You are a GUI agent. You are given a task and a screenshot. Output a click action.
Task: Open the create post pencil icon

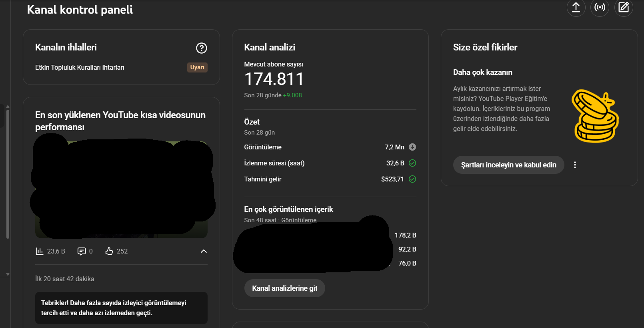point(624,7)
